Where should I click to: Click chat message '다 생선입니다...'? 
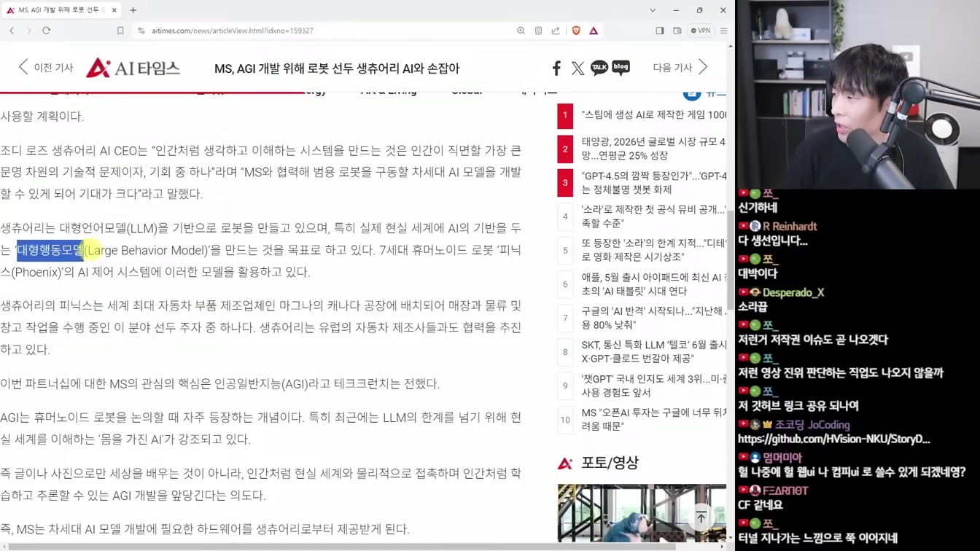pyautogui.click(x=773, y=241)
